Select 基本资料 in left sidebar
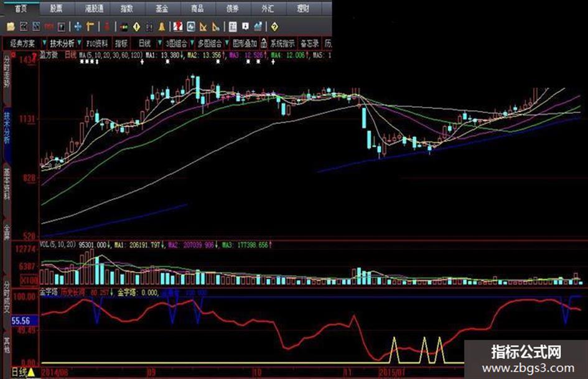Screen dimensions: 588x379 pos(7,184)
